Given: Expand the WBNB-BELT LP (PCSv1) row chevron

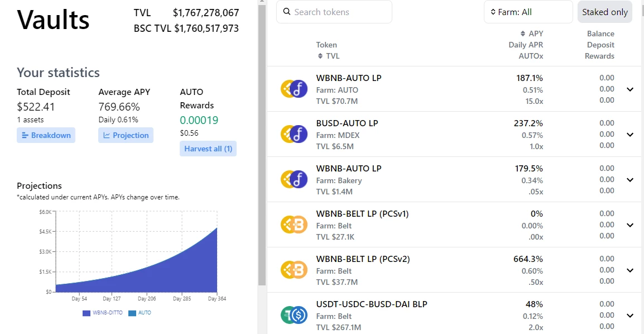Looking at the screenshot, I should point(630,225).
